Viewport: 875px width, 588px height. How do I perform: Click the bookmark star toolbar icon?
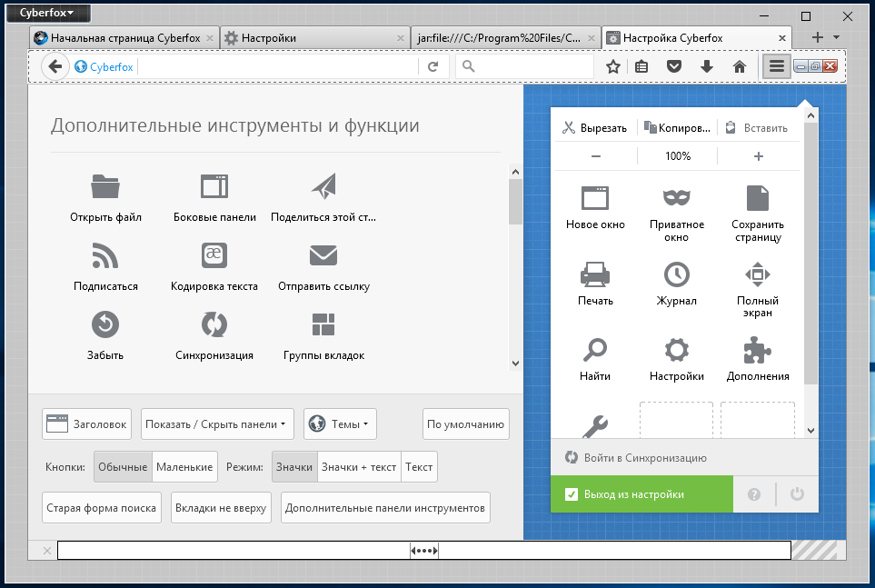point(613,67)
